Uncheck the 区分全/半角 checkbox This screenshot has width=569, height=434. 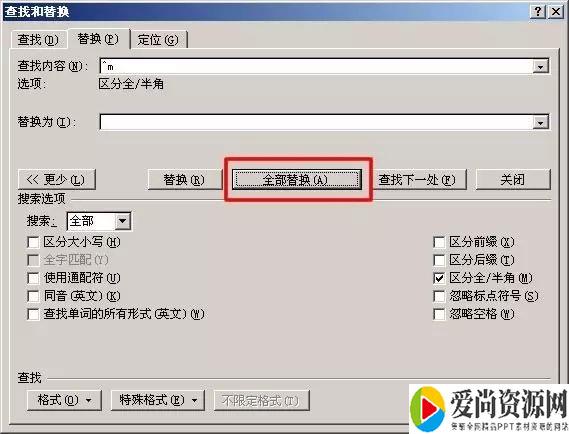(x=439, y=278)
